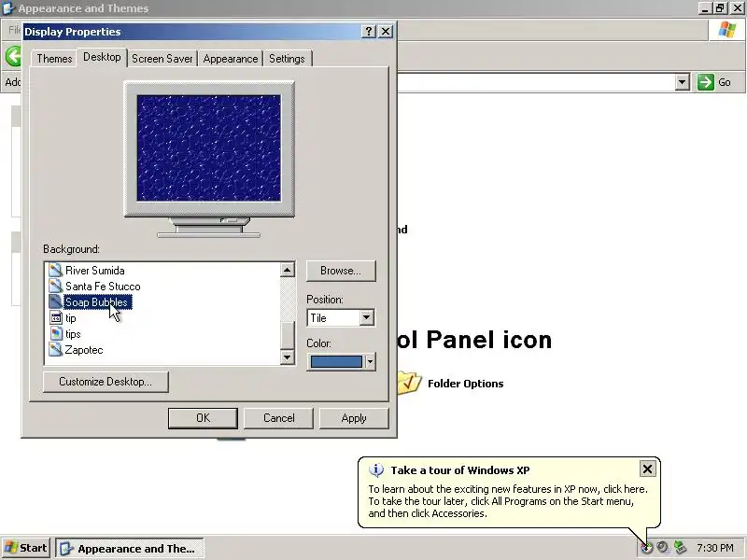Click the Apply button

[354, 418]
